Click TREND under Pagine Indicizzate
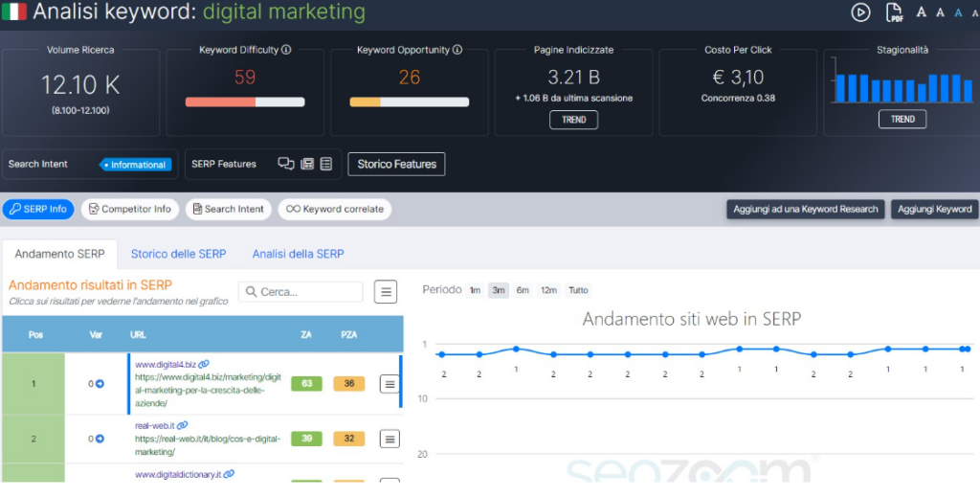Screen dimensions: 980x497 tap(574, 120)
